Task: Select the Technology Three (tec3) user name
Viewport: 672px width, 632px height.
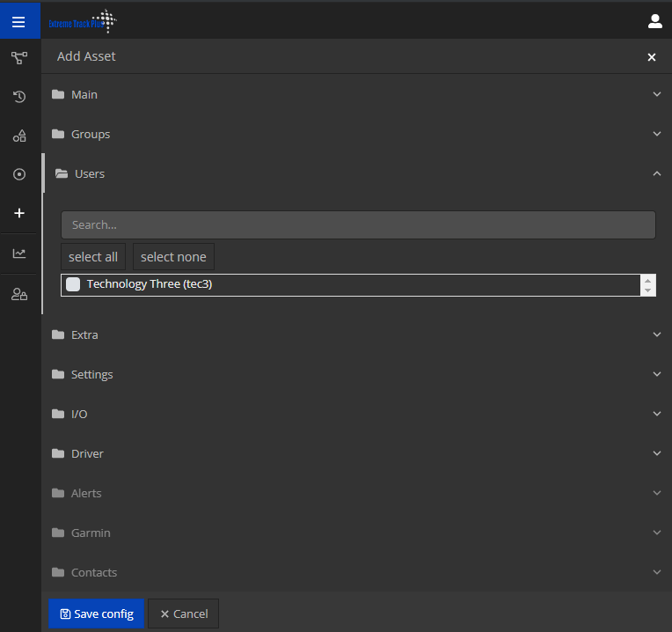Action: pyautogui.click(x=150, y=283)
